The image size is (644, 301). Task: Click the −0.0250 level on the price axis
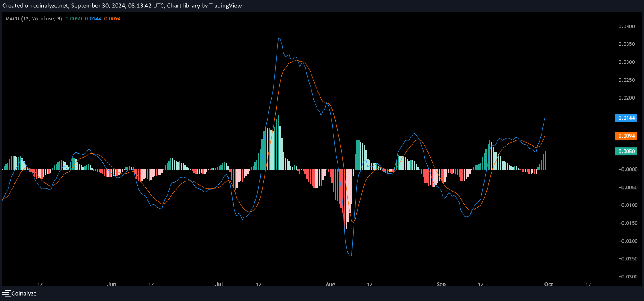point(626,259)
